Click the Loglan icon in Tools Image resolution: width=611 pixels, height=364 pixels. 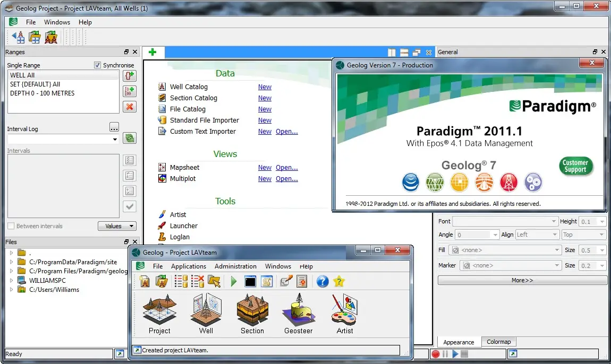162,237
